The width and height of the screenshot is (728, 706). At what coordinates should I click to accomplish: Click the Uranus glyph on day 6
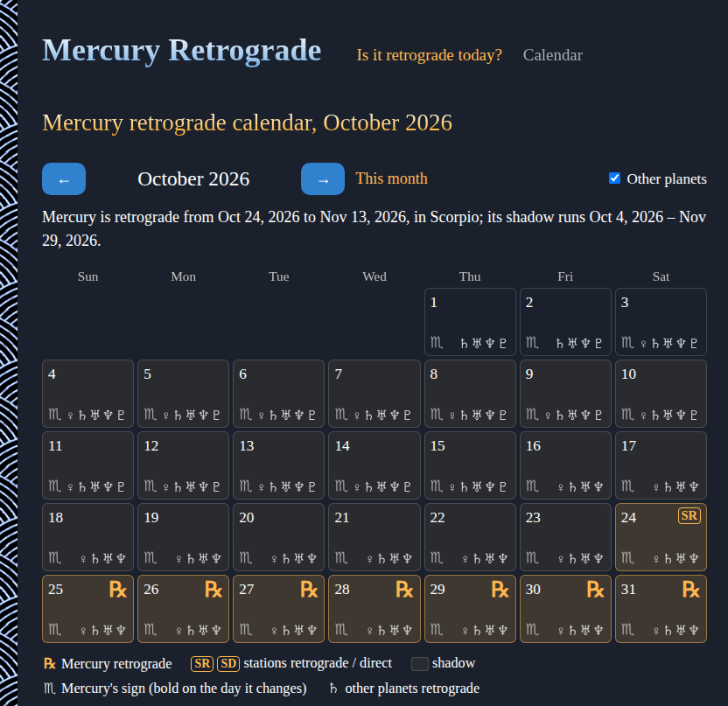(x=286, y=415)
